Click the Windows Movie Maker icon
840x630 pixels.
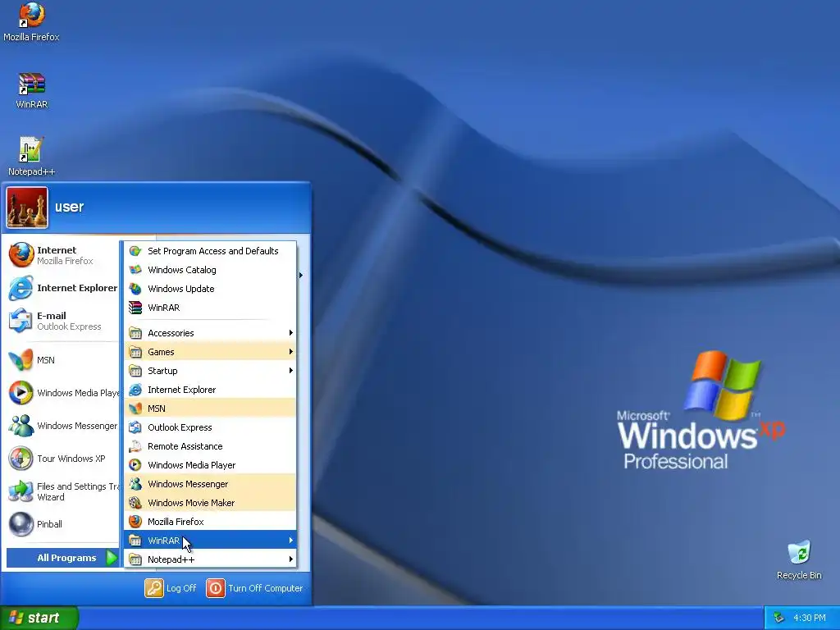[135, 503]
